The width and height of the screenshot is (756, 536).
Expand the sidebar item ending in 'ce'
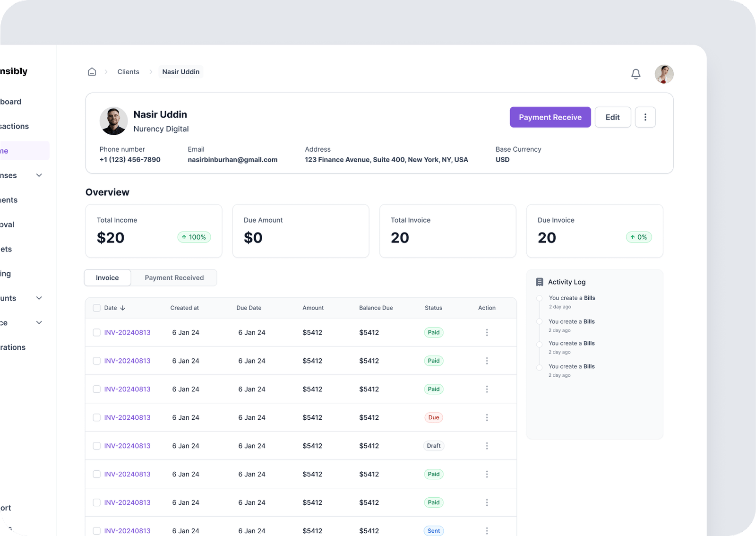[39, 323]
